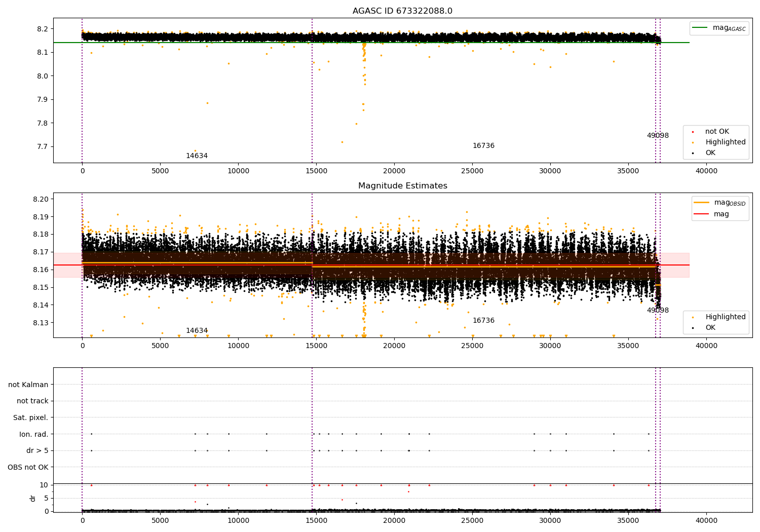The height and width of the screenshot is (532, 760).
Task: Click y-tick '8.20' on middle plot
Action: pos(41,199)
